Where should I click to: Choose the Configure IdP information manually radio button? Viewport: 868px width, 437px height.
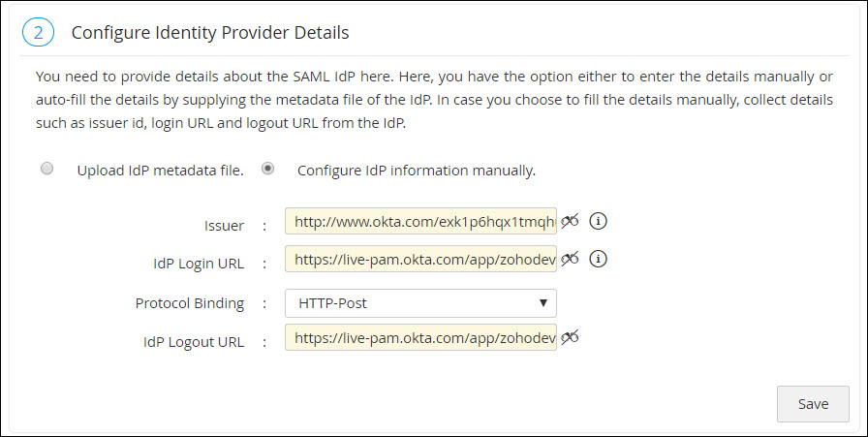click(x=267, y=169)
